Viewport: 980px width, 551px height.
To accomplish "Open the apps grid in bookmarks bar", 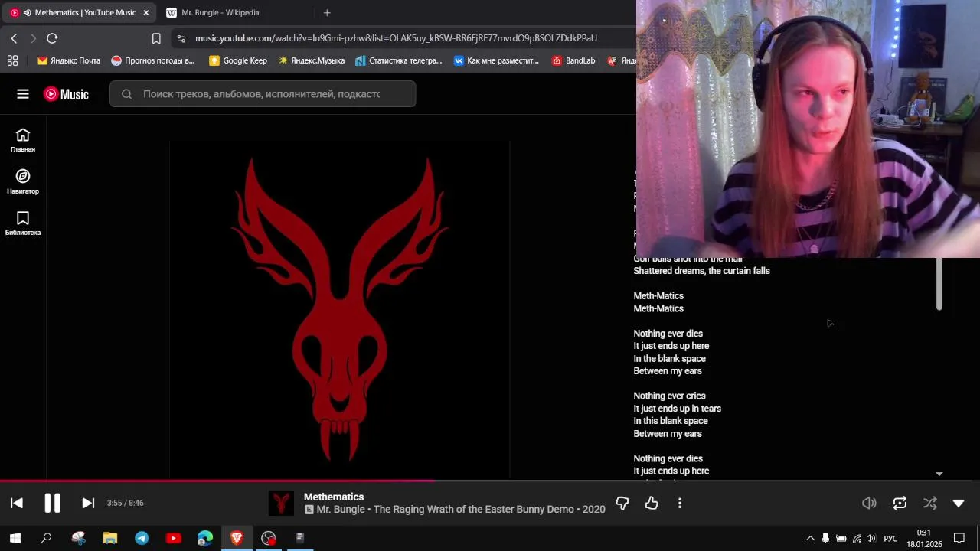I will 12,60.
